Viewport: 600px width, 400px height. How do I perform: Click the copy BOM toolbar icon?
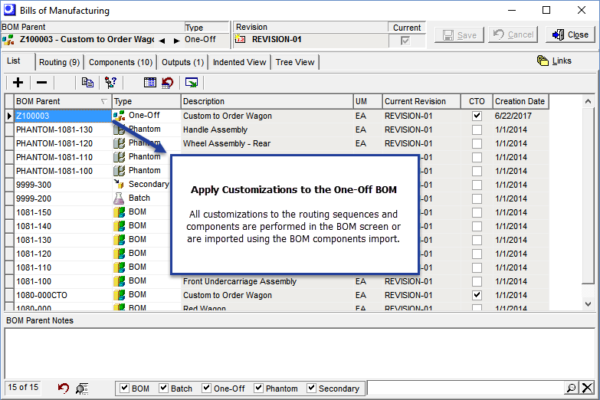click(88, 82)
